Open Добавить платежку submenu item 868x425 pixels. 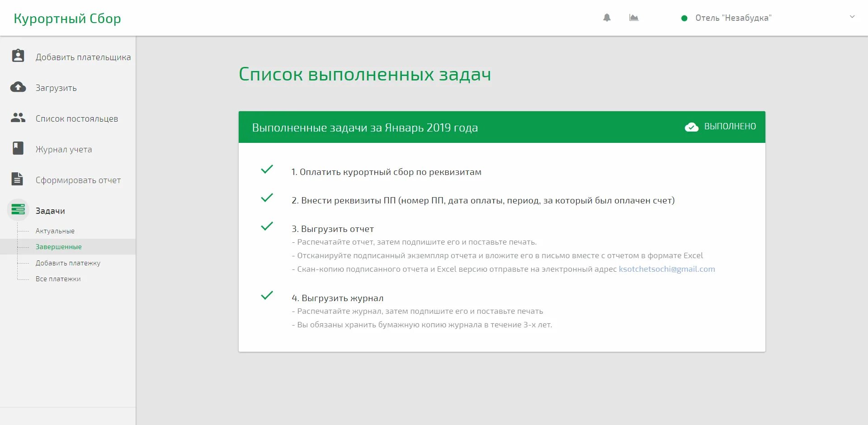click(68, 263)
